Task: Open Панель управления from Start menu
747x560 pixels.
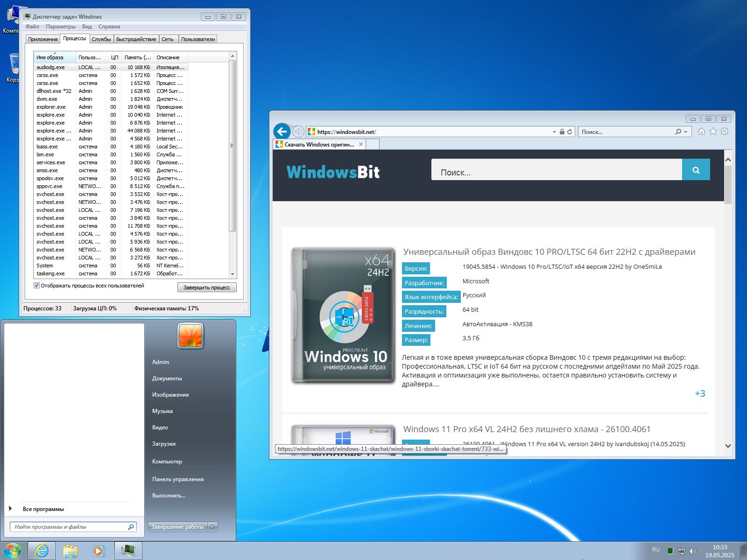Action: tap(178, 479)
